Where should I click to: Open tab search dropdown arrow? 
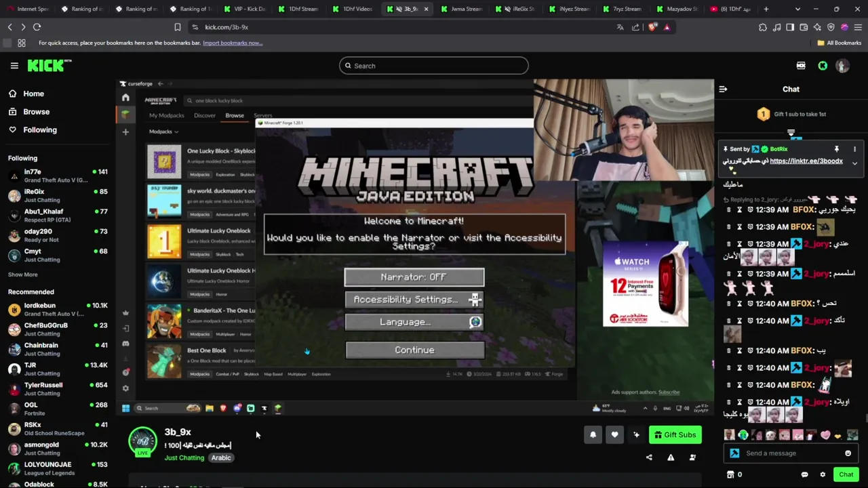click(x=797, y=9)
